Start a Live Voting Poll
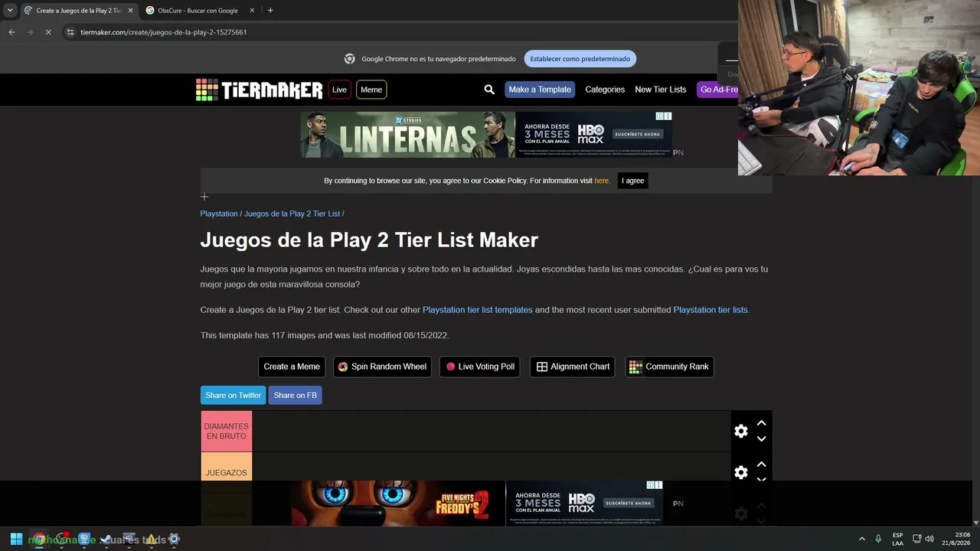Image resolution: width=980 pixels, height=551 pixels. [x=480, y=367]
